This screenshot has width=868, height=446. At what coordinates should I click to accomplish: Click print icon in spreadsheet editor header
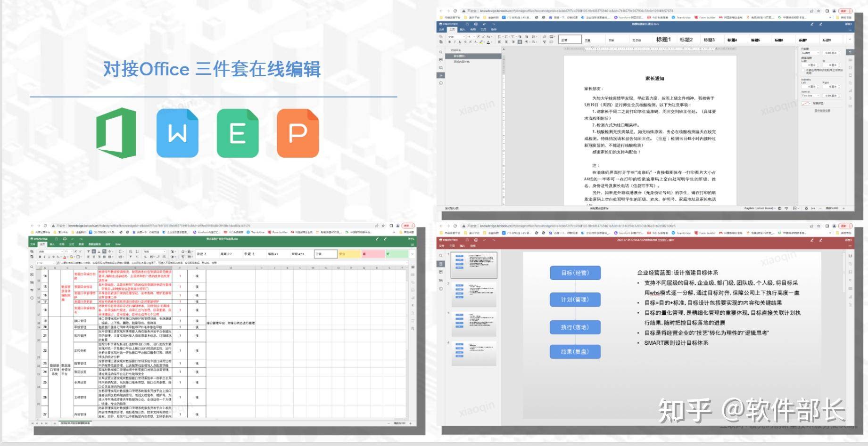[65, 239]
